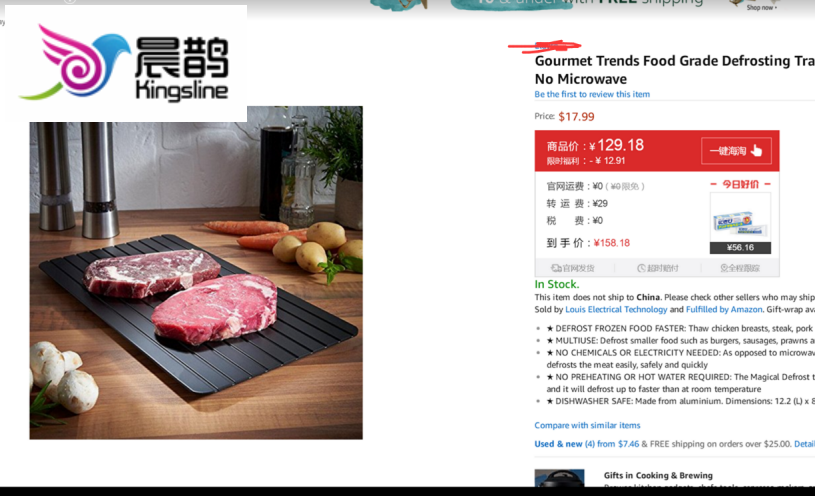Click the defrosting tray product photo
816x496 pixels.
coord(196,273)
